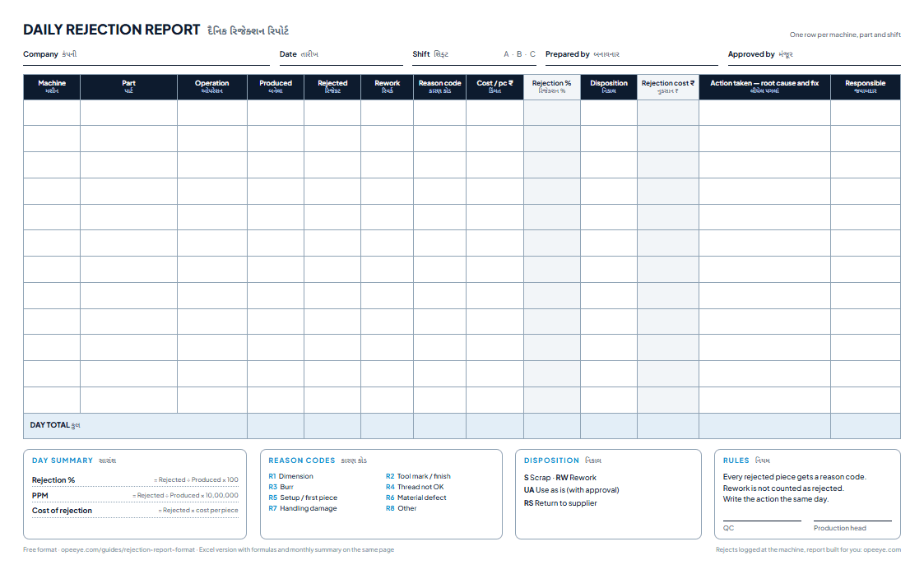Click the Part column header

coord(128,87)
